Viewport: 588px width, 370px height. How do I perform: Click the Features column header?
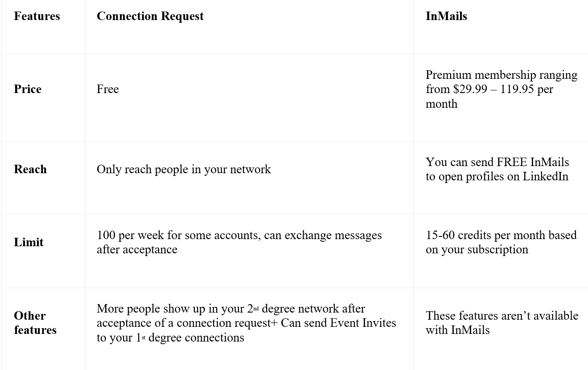(37, 16)
